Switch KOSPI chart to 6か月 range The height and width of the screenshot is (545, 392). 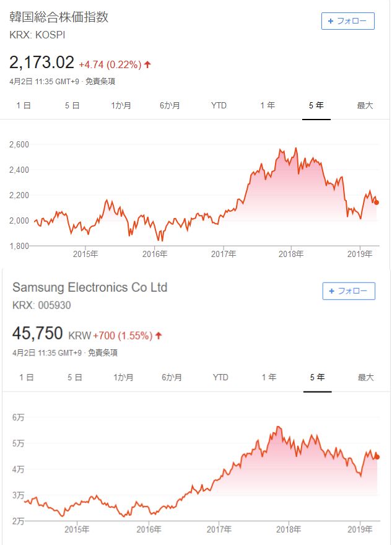pyautogui.click(x=170, y=105)
